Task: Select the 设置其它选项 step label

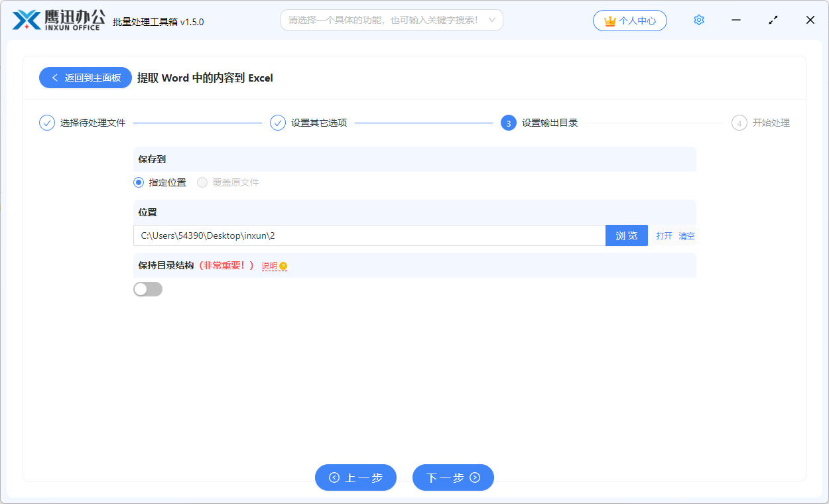Action: (x=319, y=123)
